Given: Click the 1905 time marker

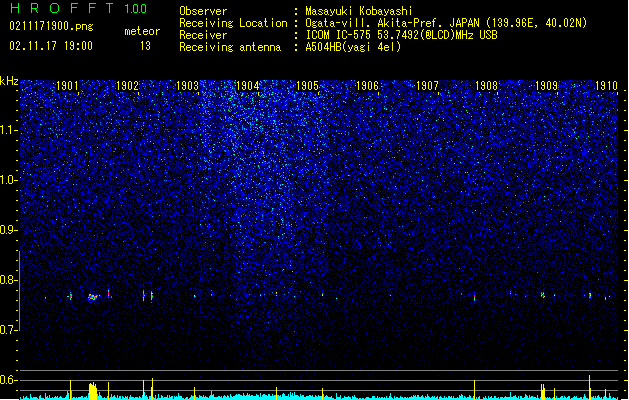Looking at the screenshot, I should [307, 86].
